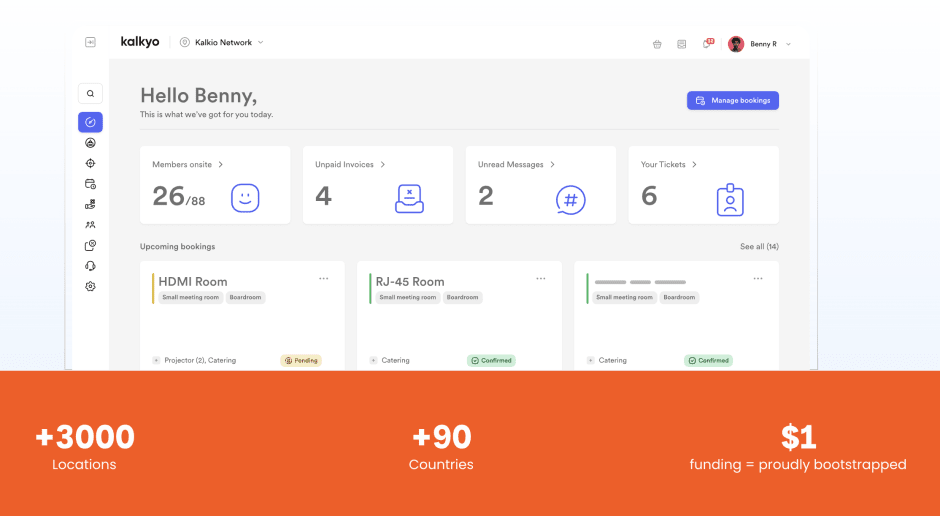940x516 pixels.
Task: Open Your Tickets link
Action: [x=663, y=164]
